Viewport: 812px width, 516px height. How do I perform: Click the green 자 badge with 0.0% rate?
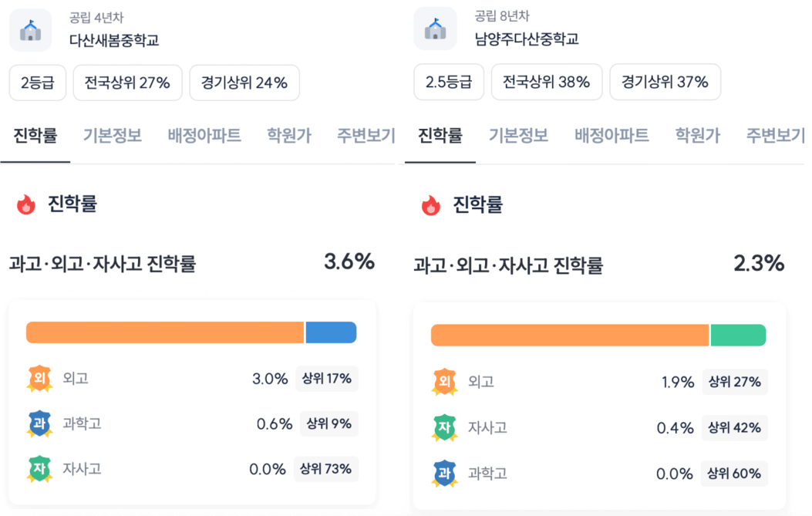[x=40, y=469]
